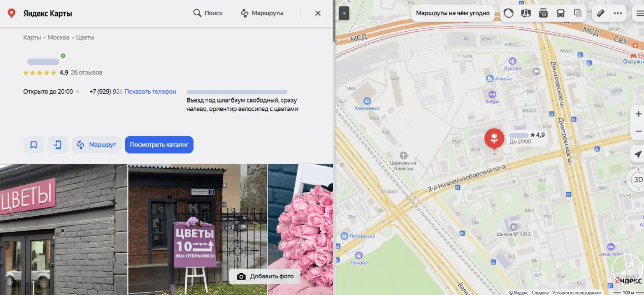Click the red flower shop pin

pyautogui.click(x=494, y=139)
